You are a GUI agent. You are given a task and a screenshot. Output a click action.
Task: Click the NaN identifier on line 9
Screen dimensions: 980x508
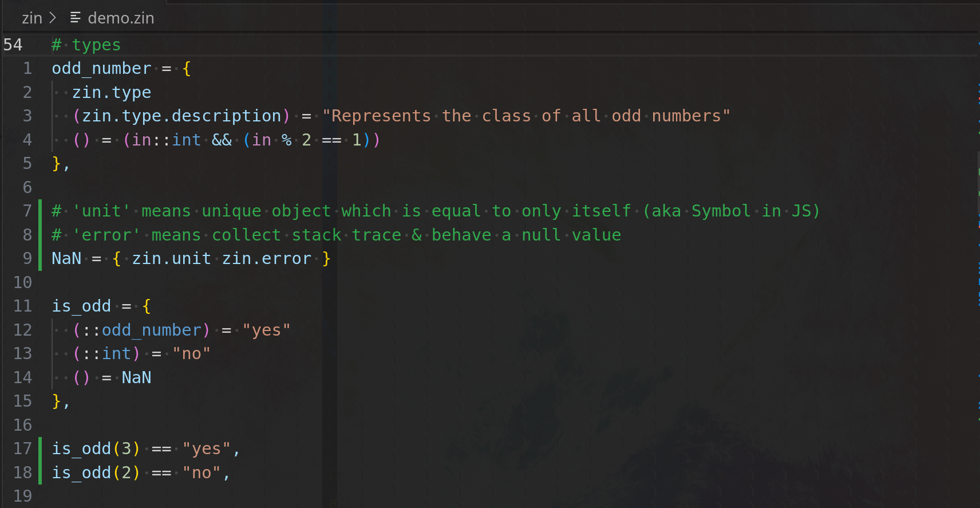66,259
